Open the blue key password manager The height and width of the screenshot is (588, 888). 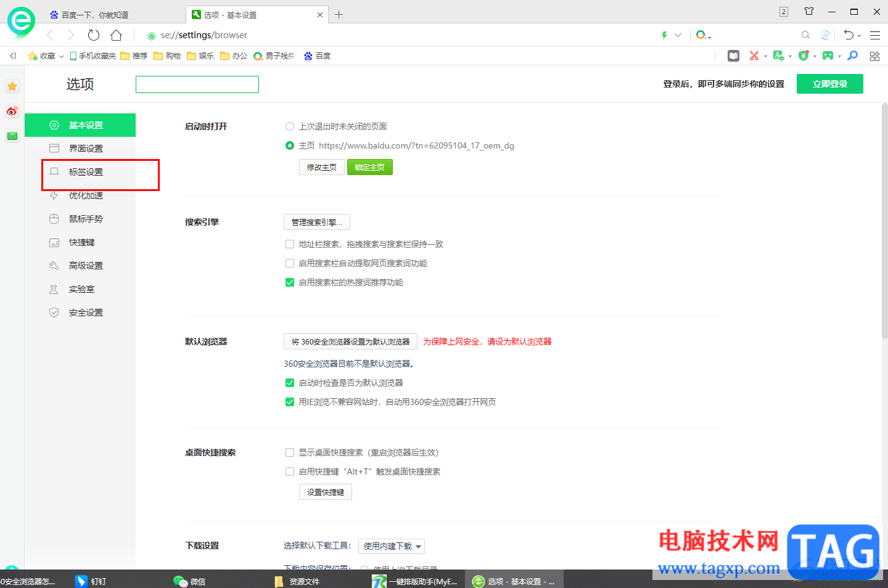coord(852,55)
